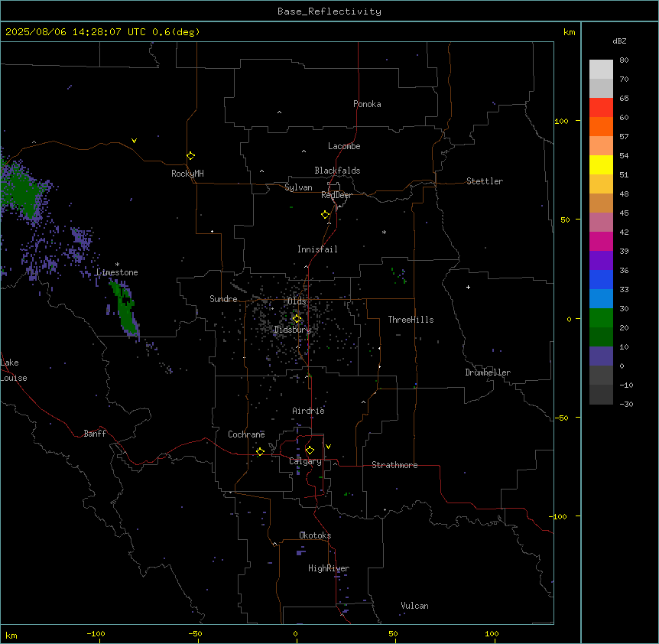Screen dimensions: 659x644
Task: Select the yellow diamond marker below Cochrane
Action: click(x=260, y=451)
